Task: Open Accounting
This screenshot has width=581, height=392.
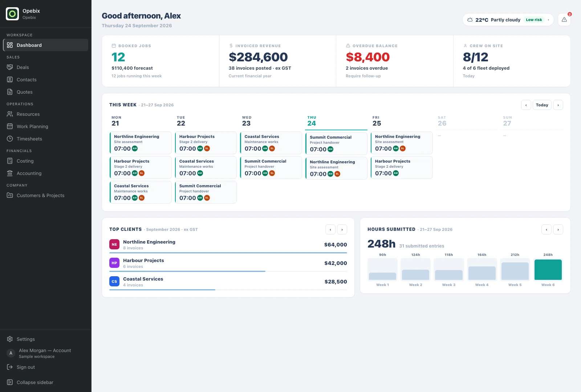Action: [x=46, y=173]
